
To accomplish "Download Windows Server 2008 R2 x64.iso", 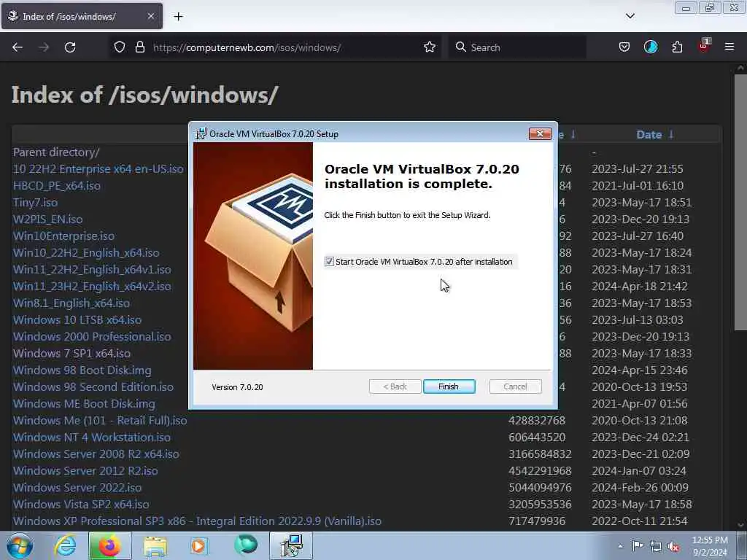I will click(96, 454).
